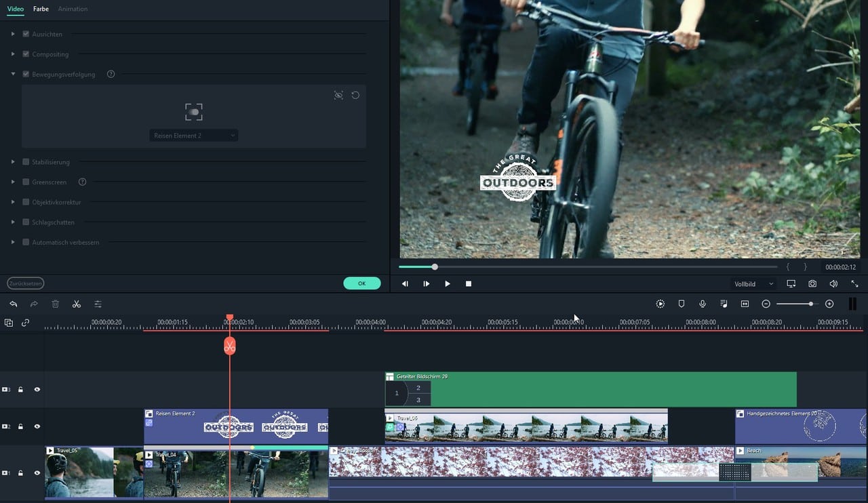Image resolution: width=868 pixels, height=503 pixels.
Task: Open the voiceover microphone tool
Action: tap(703, 304)
